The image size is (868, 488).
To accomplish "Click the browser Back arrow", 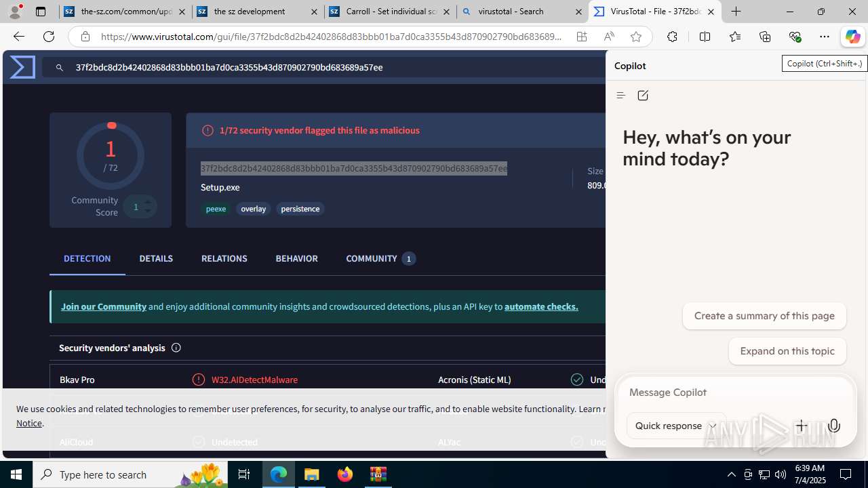I will click(x=18, y=37).
